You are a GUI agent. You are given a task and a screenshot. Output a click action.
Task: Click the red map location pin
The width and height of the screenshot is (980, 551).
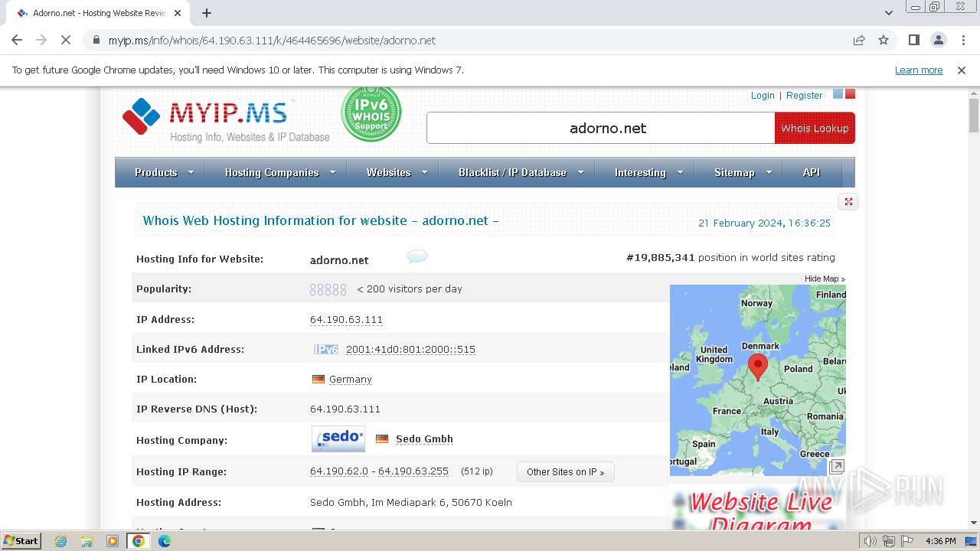pos(757,367)
